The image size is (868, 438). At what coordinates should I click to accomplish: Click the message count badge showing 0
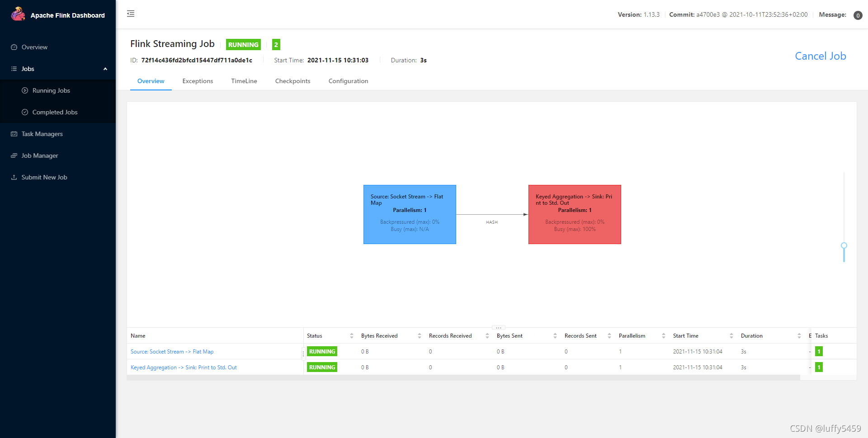(x=858, y=15)
